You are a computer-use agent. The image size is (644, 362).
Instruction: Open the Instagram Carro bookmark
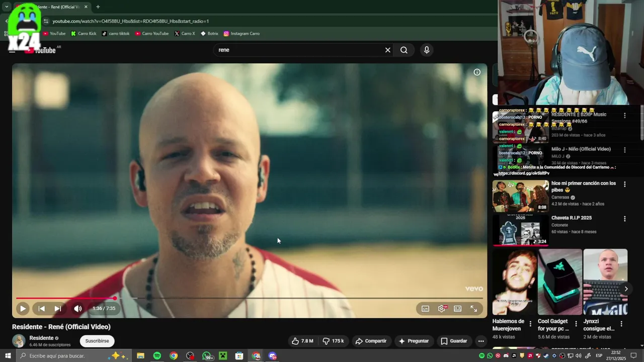[x=242, y=34]
